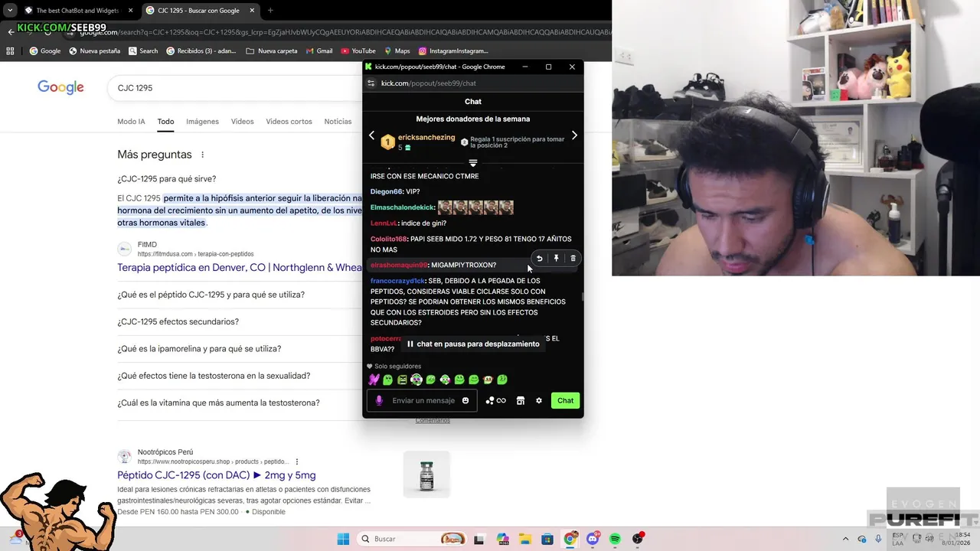The height and width of the screenshot is (551, 980).
Task: Open Discord from taskbar
Action: 593,539
